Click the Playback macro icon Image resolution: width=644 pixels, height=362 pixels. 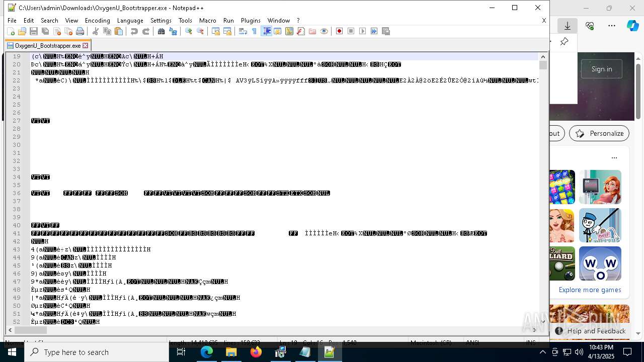pos(363,31)
